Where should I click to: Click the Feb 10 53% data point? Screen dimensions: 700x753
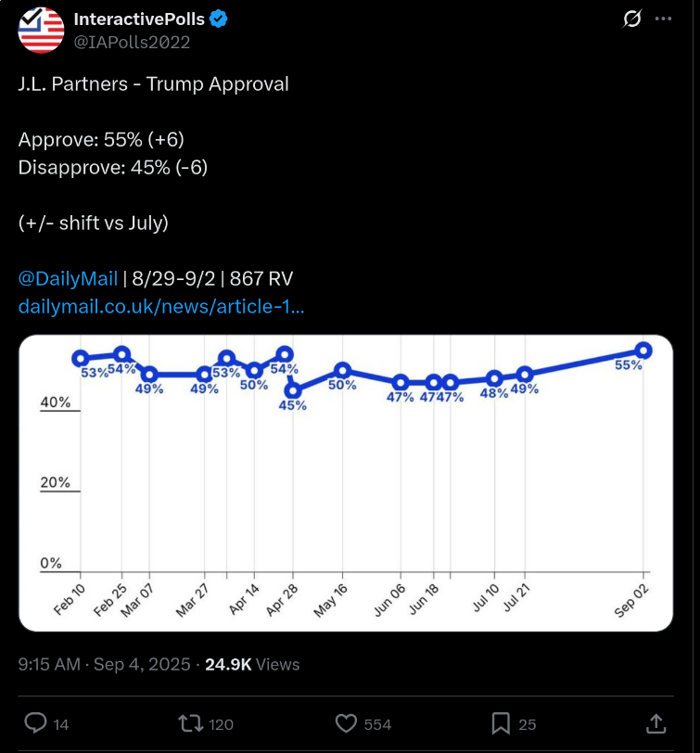(x=81, y=358)
